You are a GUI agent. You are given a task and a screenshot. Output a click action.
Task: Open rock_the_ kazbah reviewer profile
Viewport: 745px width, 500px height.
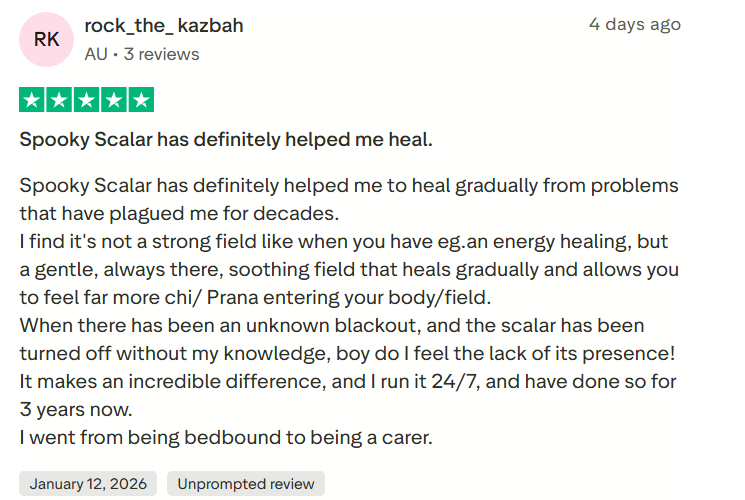click(164, 25)
